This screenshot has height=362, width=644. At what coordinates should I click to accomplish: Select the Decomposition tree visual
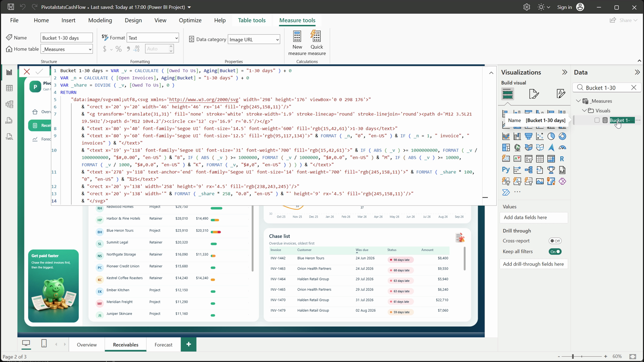(x=528, y=170)
